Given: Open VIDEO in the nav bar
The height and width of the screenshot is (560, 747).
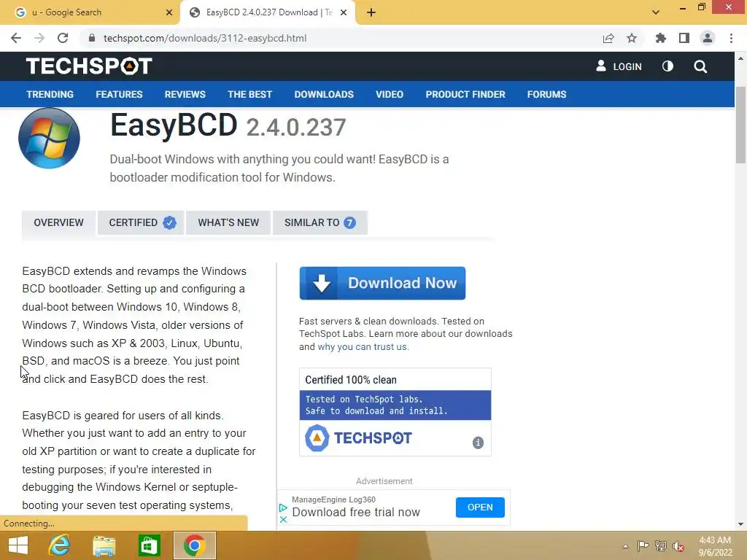Looking at the screenshot, I should 390,94.
